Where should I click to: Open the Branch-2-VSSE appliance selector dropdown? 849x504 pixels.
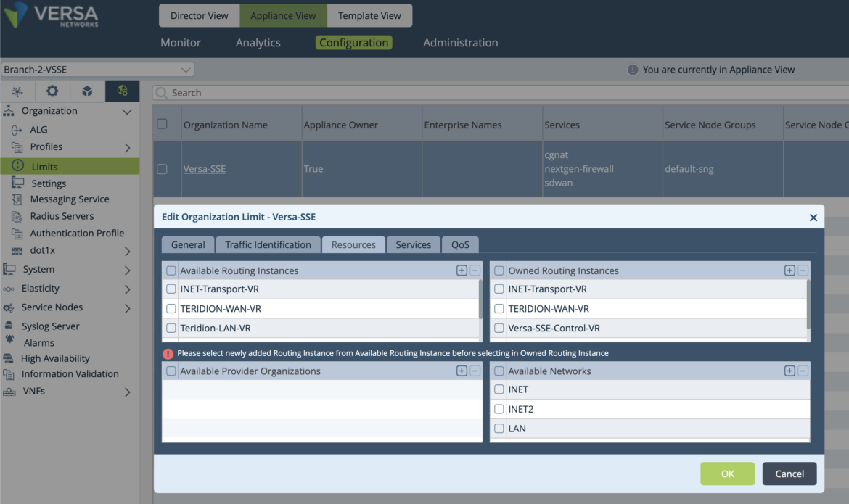pos(98,69)
